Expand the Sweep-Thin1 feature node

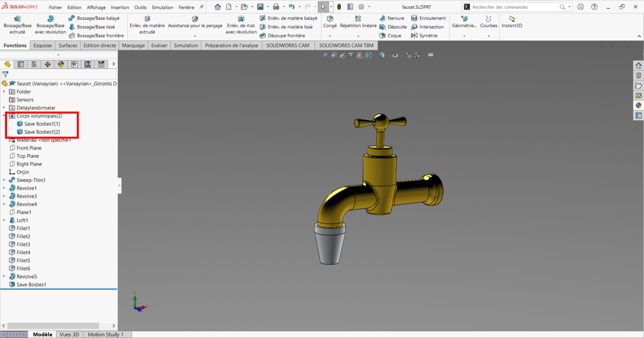click(x=4, y=180)
